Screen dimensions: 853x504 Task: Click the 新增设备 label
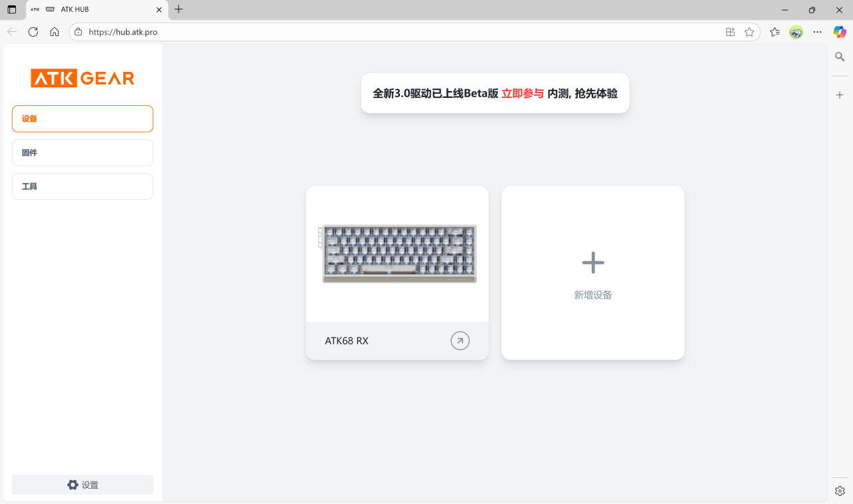(593, 295)
